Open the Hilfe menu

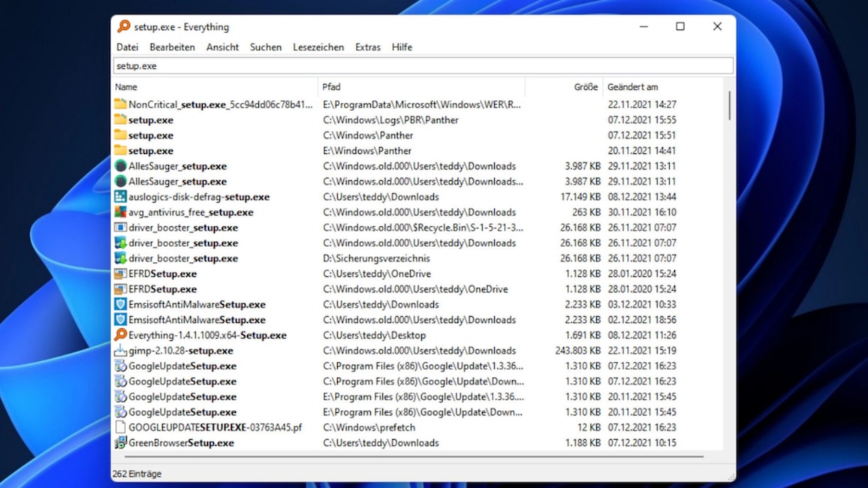click(x=402, y=47)
